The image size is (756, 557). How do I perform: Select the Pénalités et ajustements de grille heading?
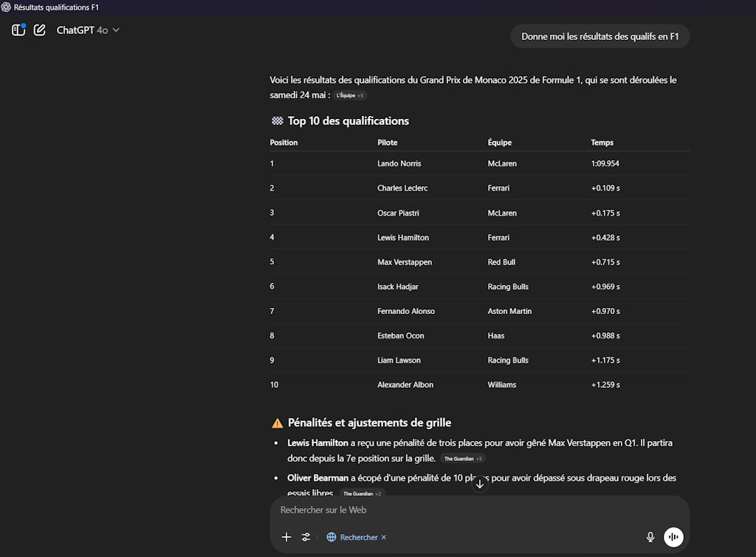click(369, 423)
